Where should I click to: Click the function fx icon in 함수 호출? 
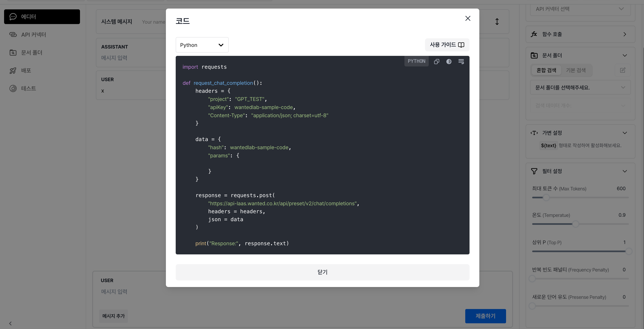click(x=534, y=34)
